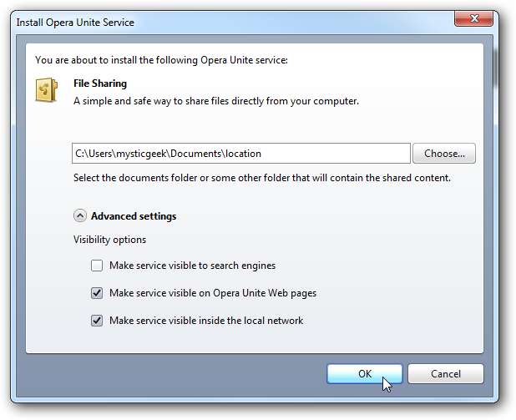
Task: Click the 'visible on Opera Unite Web pages' text
Action: [x=212, y=293]
